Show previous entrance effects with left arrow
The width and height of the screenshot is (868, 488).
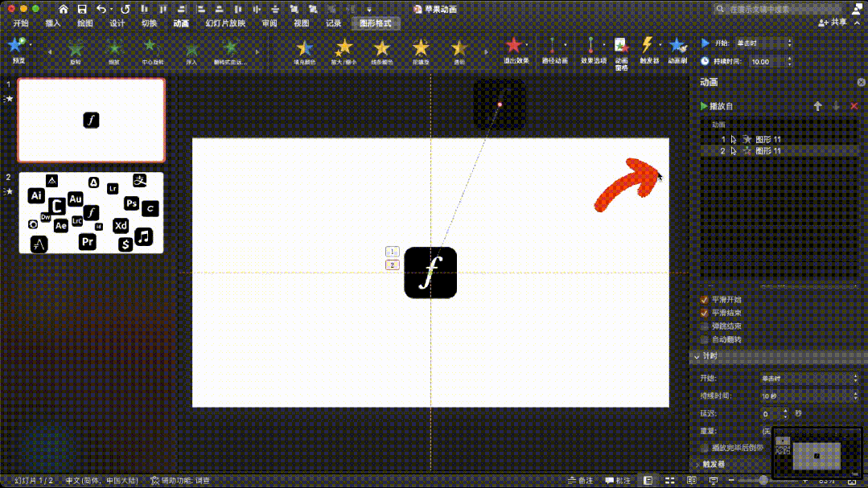[x=51, y=52]
